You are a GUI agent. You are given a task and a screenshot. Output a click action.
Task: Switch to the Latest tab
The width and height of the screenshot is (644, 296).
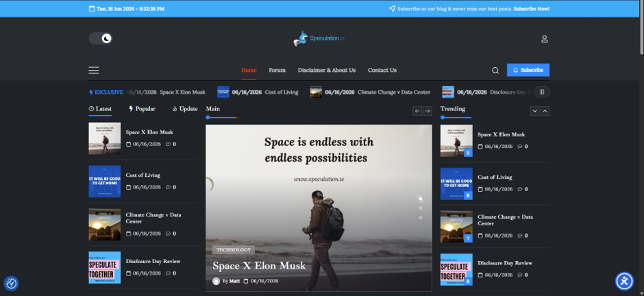click(x=100, y=109)
